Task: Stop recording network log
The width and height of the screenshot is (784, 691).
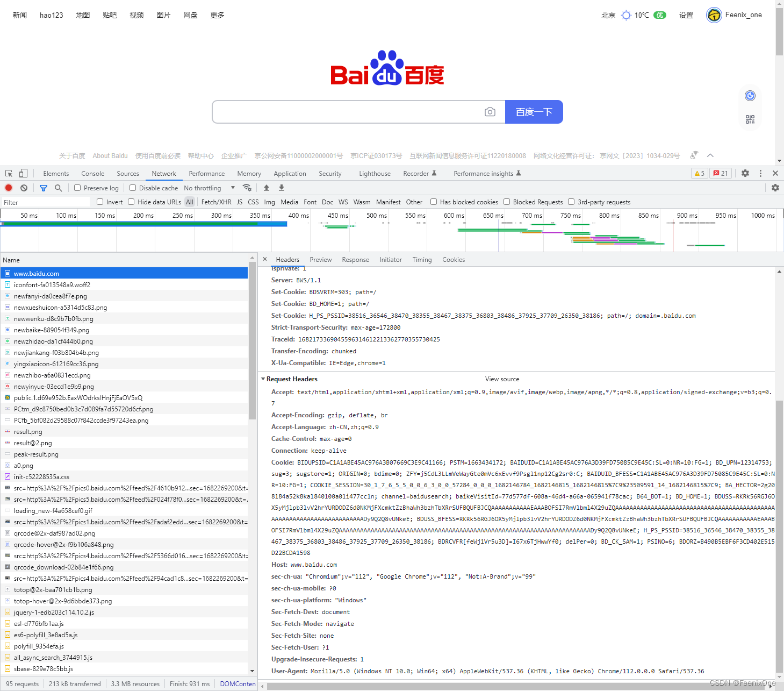Action: 9,188
